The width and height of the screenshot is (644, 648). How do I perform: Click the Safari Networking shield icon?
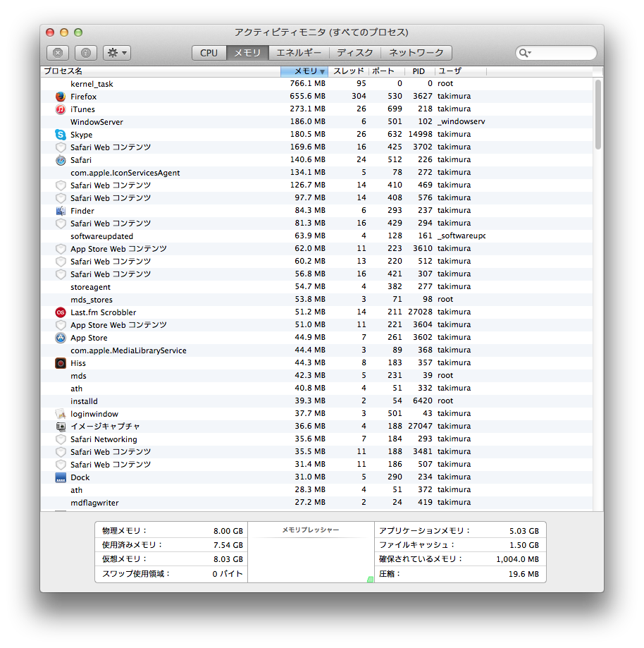(61, 439)
